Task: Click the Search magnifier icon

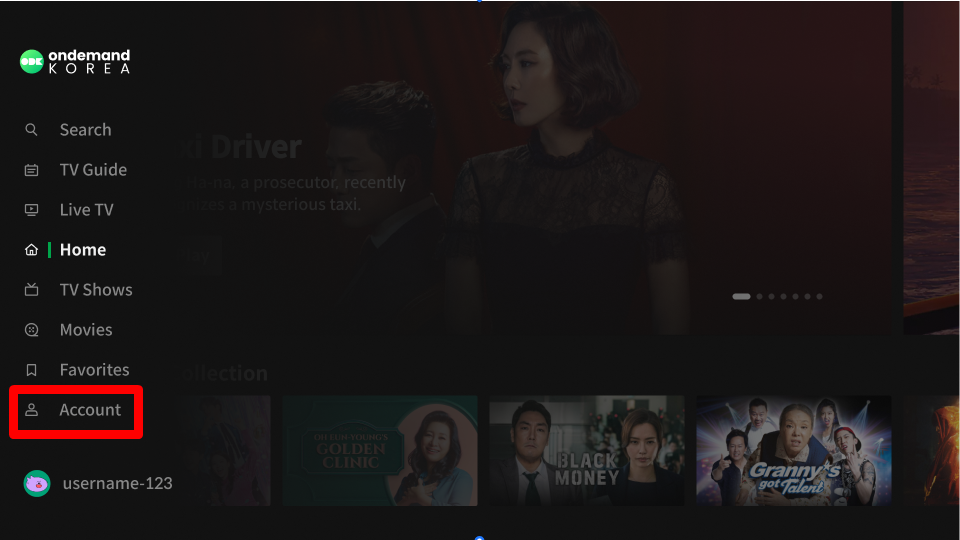Action: (x=31, y=130)
